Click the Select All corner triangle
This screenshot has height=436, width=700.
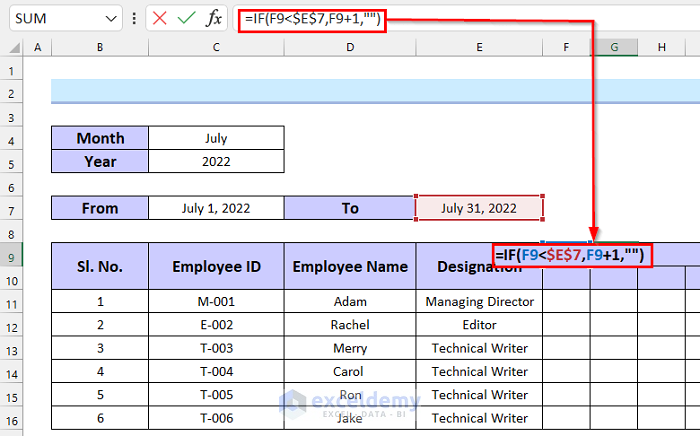coord(14,47)
